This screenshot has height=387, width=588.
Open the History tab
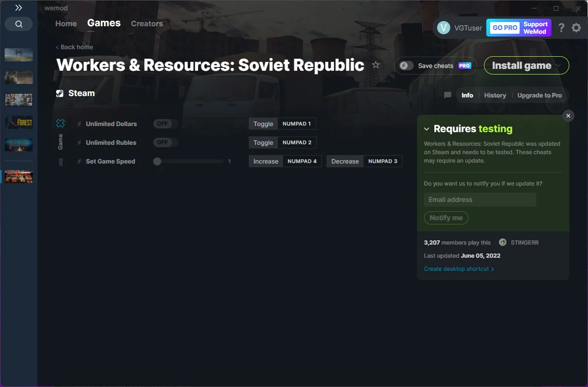coord(495,95)
